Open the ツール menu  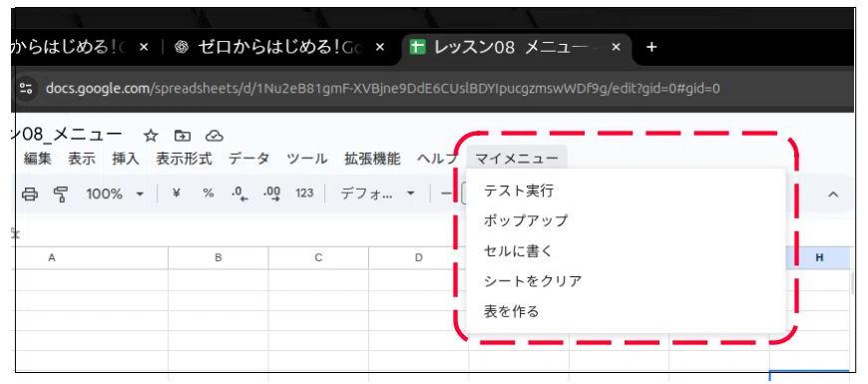(x=306, y=159)
